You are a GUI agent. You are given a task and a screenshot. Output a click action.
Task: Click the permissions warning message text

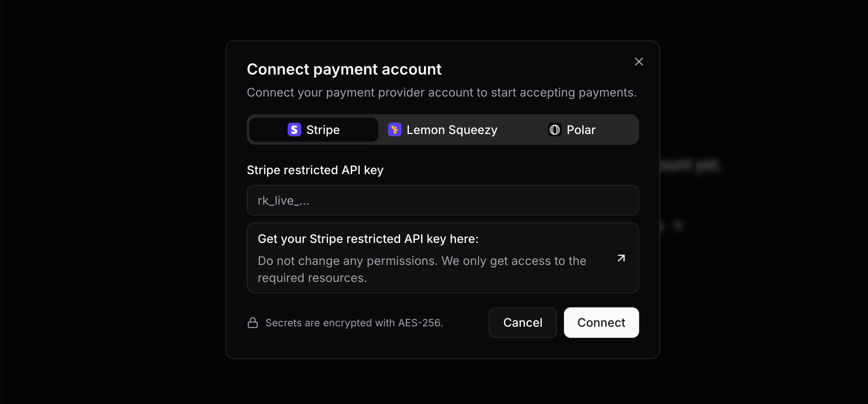[422, 269]
